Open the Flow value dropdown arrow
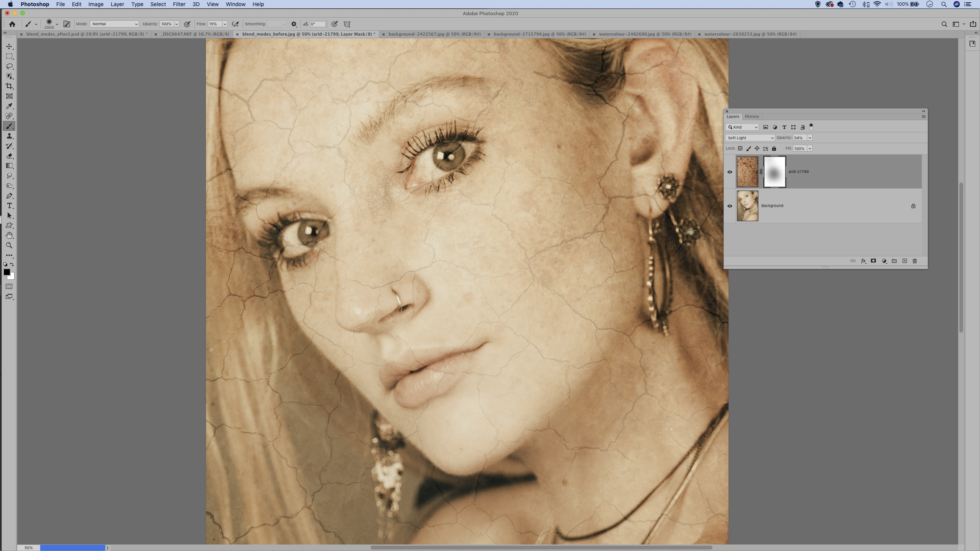Screen dimensions: 980x551 (225, 24)
